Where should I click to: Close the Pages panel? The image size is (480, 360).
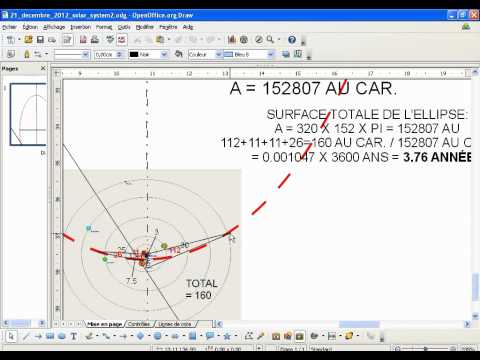(43, 68)
